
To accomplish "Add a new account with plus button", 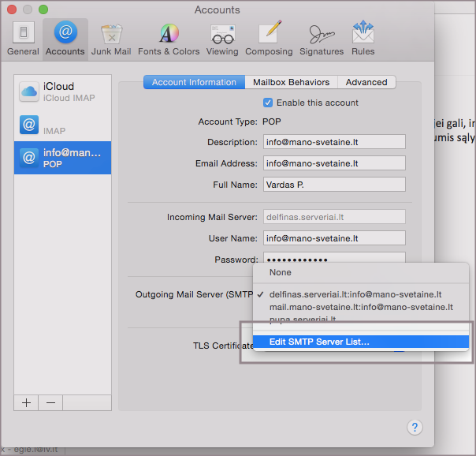I will click(x=26, y=402).
